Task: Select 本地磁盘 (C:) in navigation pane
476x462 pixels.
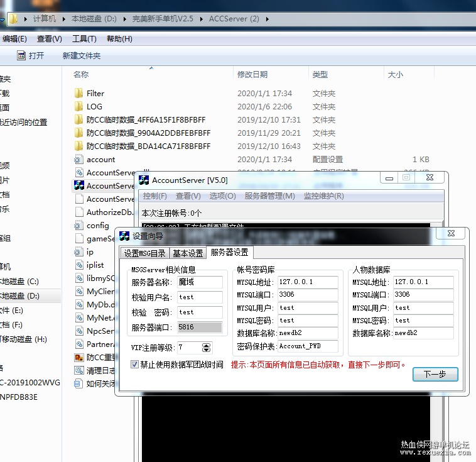Action: point(19,282)
